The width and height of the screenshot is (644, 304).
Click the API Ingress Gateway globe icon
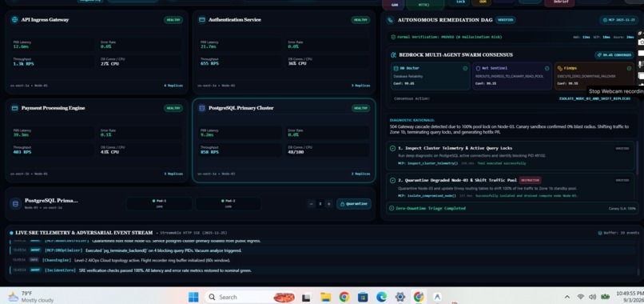click(15, 20)
